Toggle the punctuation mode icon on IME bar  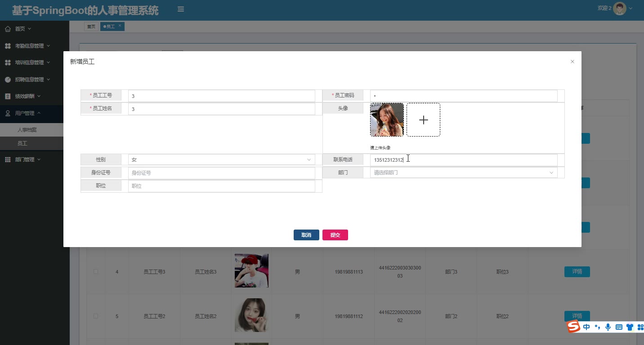(598, 327)
